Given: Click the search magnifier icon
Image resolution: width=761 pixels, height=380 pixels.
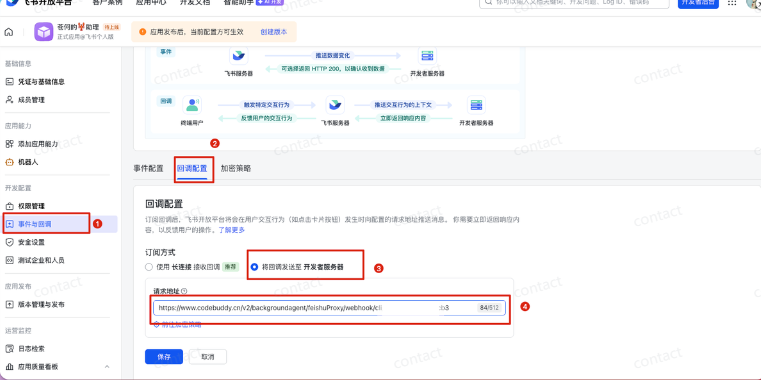Looking at the screenshot, I should pyautogui.click(x=488, y=2).
